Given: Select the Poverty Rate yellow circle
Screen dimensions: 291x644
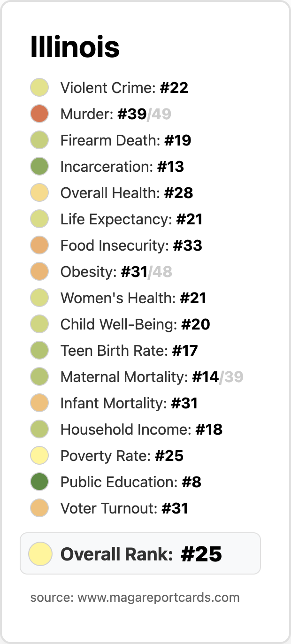Looking at the screenshot, I should point(39,456).
